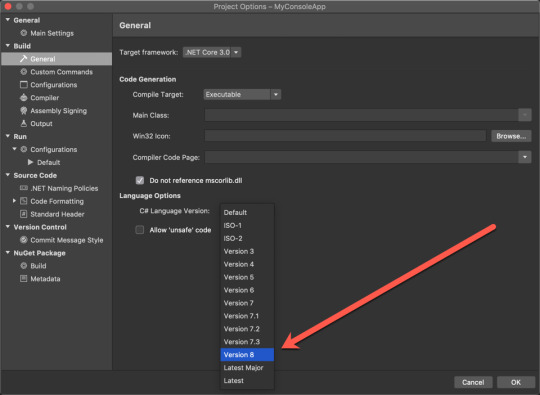Confirm with the OK button
The image size is (540, 395).
[x=516, y=382]
